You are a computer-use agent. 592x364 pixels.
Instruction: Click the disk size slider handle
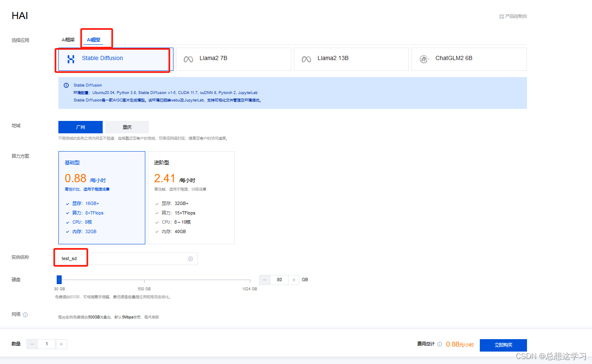point(59,280)
